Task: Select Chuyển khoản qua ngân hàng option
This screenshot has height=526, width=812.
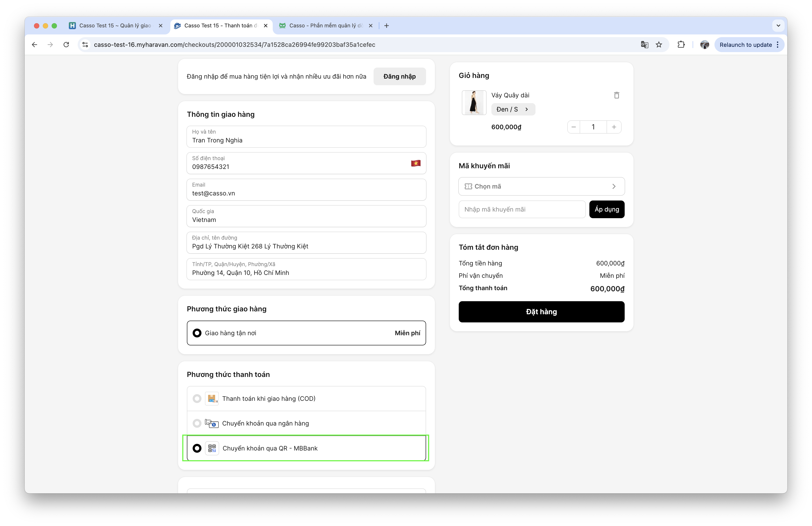Action: [x=197, y=423]
